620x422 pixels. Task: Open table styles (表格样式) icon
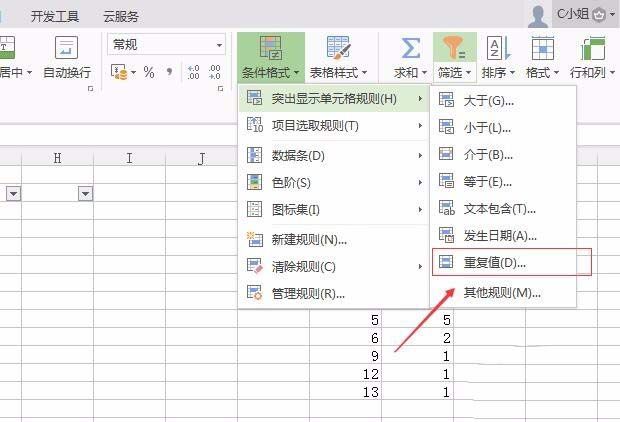[x=338, y=48]
